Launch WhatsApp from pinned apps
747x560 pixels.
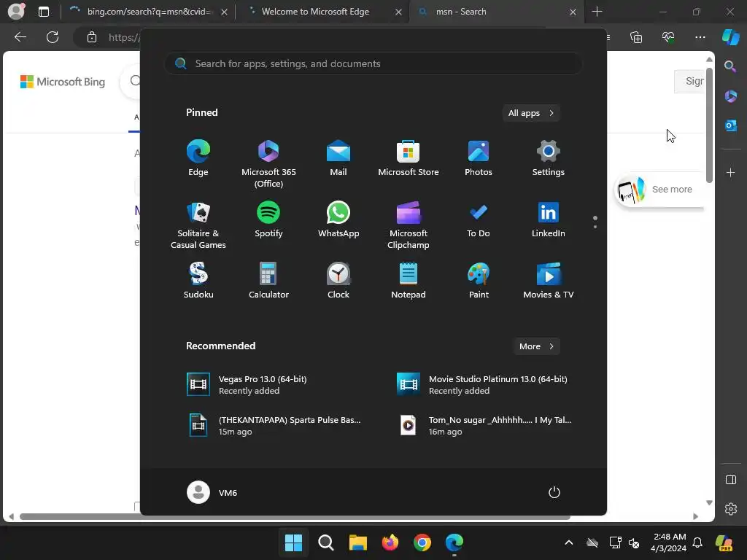tap(338, 219)
